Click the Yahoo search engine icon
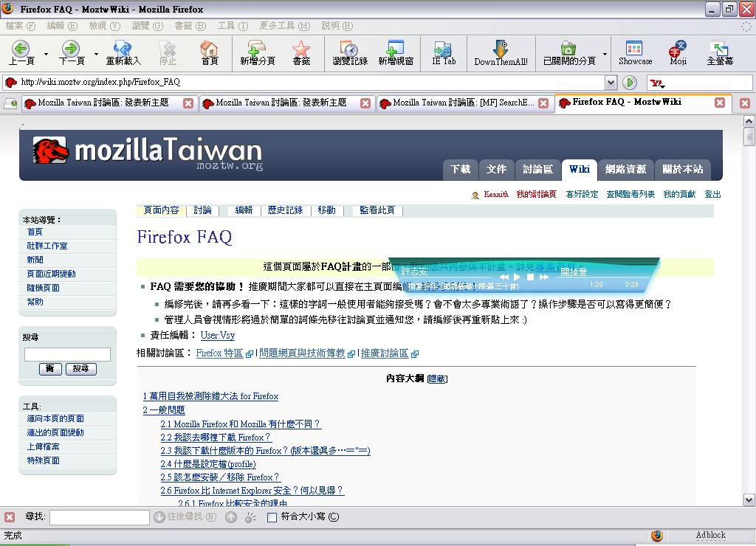Viewport: 756px width, 546px height. (656, 83)
